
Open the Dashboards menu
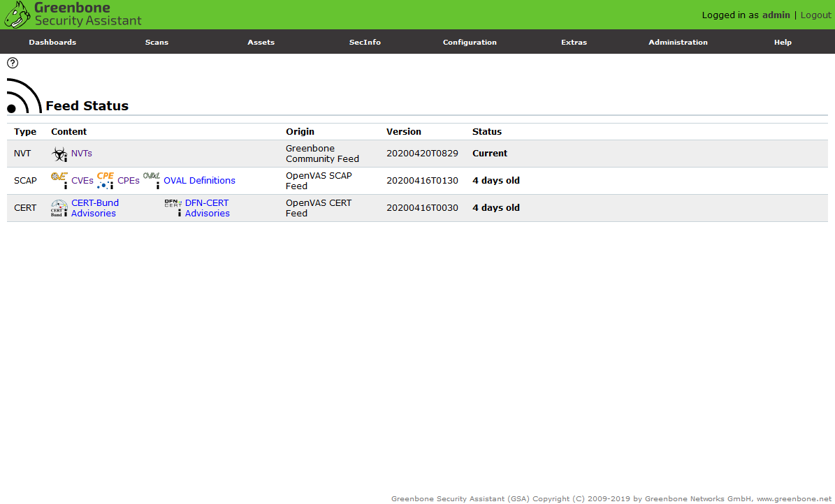(x=52, y=42)
